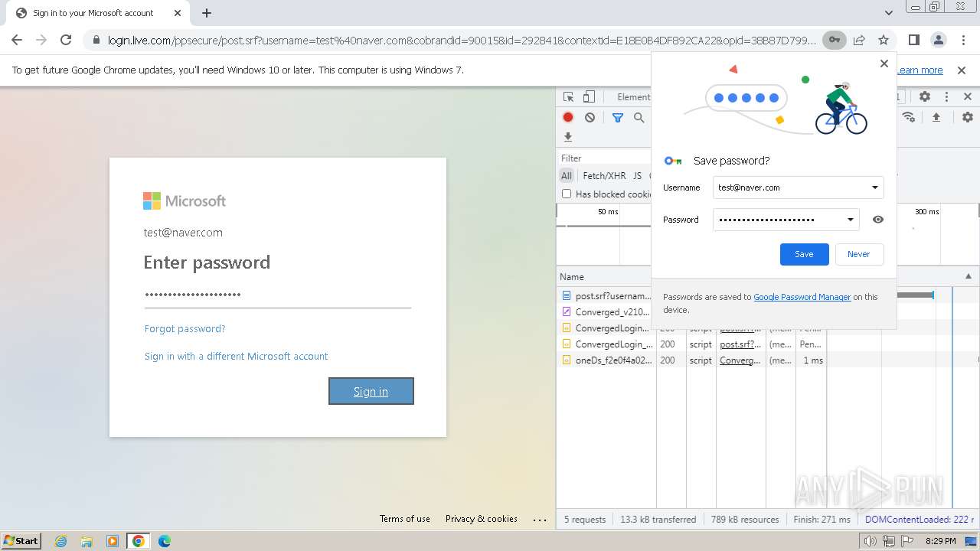Click the Sign in button
The width and height of the screenshot is (980, 551).
tap(371, 391)
